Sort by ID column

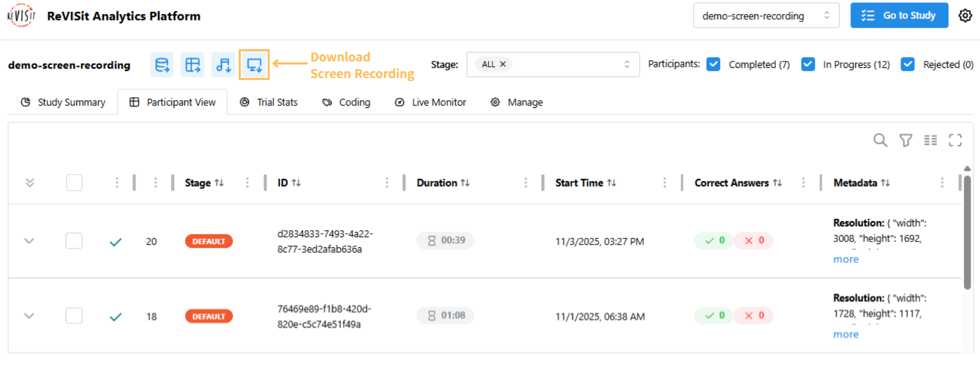click(296, 183)
